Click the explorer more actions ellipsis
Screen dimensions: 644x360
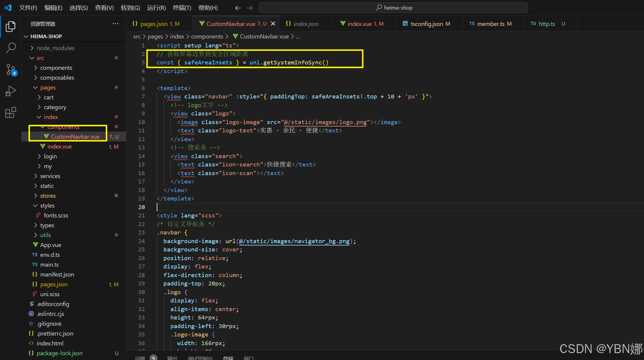tap(115, 24)
